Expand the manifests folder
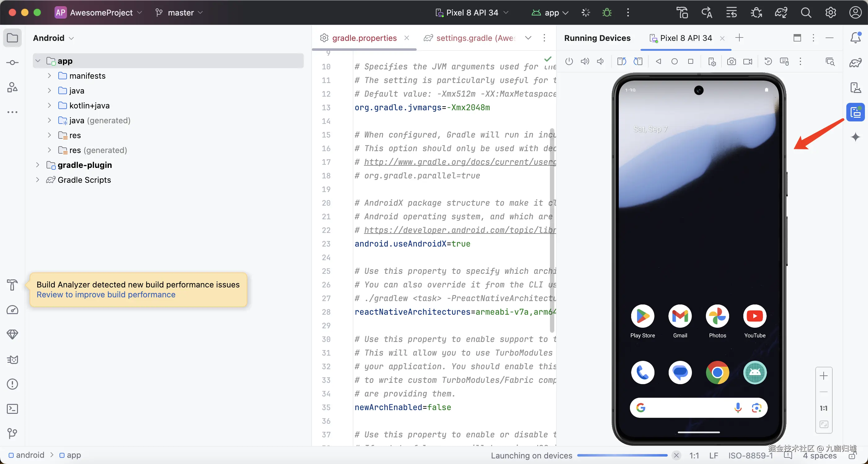868x464 pixels. [50, 76]
